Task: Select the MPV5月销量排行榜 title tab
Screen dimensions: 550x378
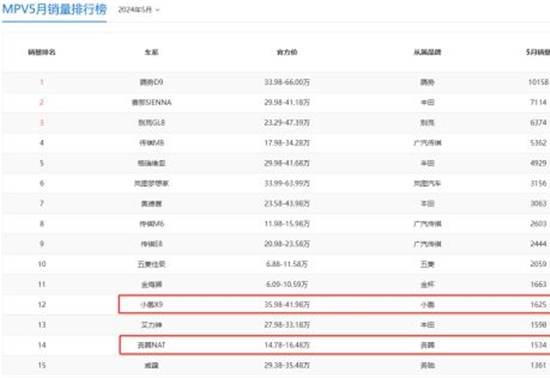Action: pyautogui.click(x=54, y=9)
